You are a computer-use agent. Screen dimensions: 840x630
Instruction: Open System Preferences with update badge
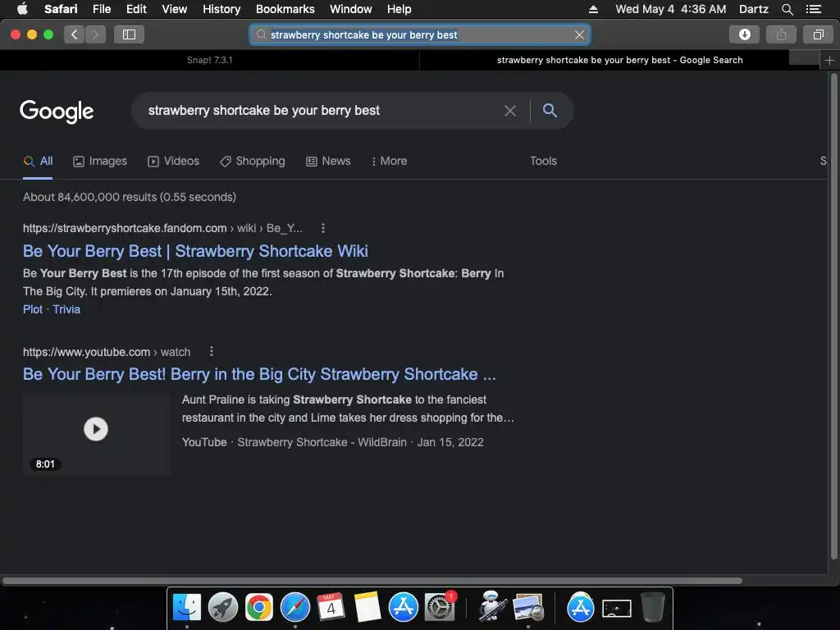(440, 608)
